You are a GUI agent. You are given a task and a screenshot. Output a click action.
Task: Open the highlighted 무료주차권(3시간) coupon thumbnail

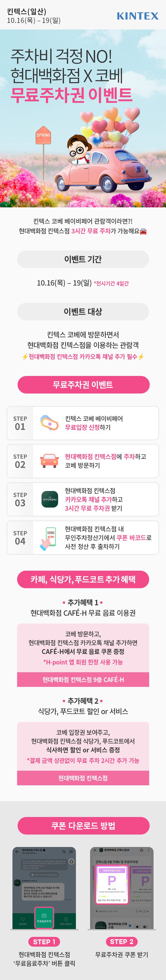point(112,881)
